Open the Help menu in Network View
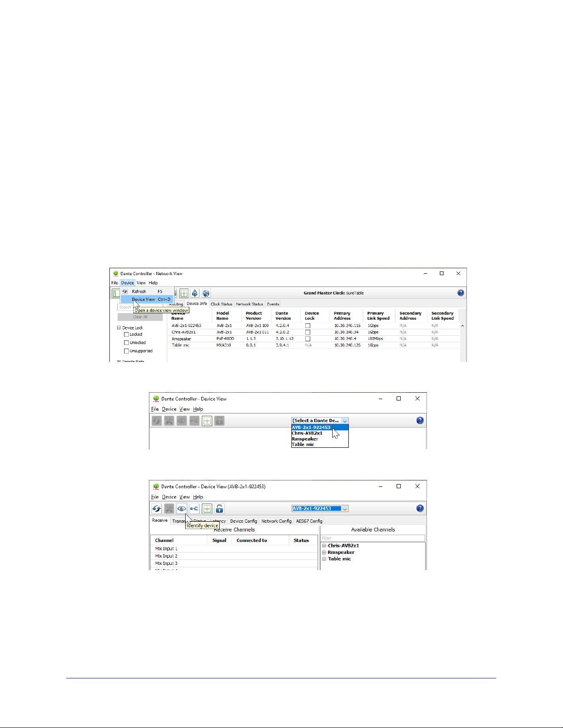This screenshot has height=728, width=563. click(x=153, y=283)
